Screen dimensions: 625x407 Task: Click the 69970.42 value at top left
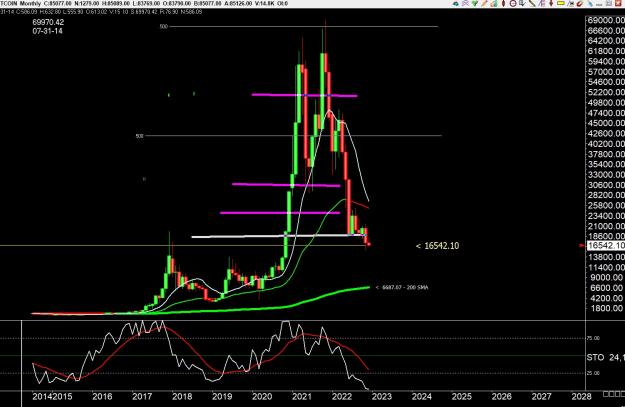48,22
